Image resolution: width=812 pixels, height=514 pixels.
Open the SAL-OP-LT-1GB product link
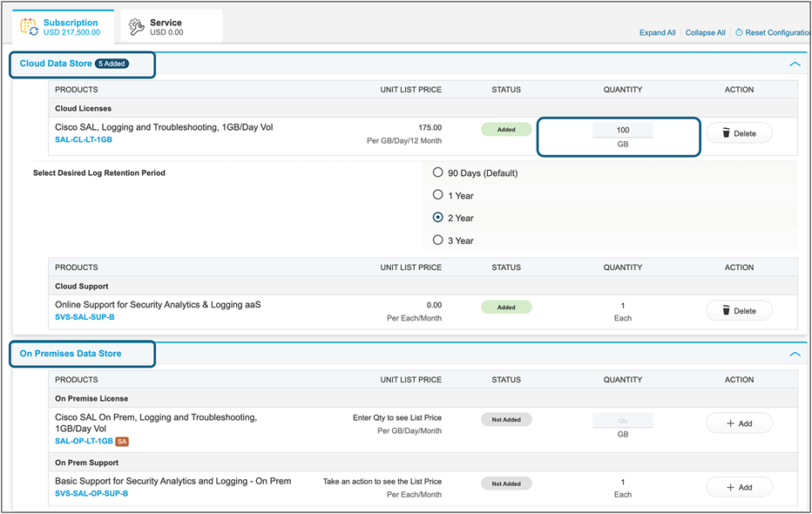(x=84, y=441)
